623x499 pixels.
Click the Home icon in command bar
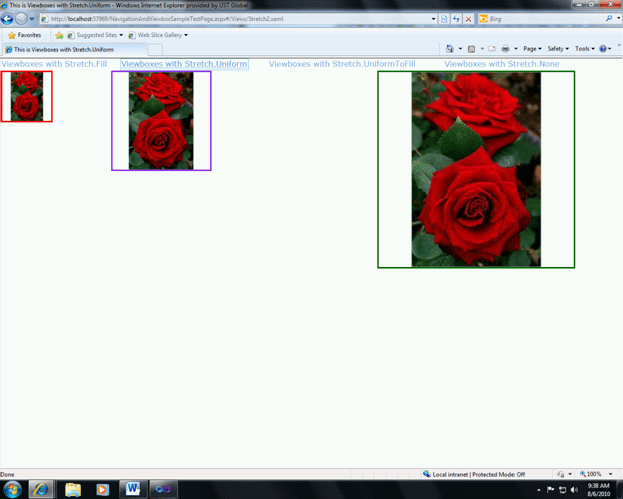pos(450,48)
